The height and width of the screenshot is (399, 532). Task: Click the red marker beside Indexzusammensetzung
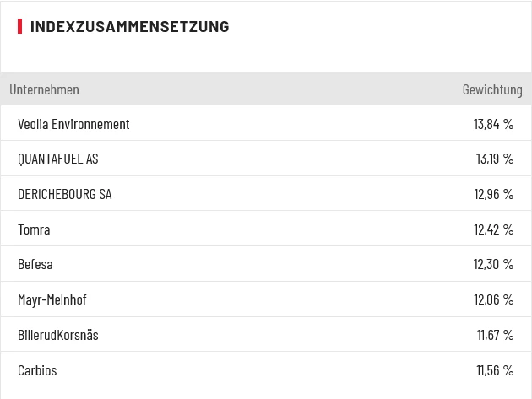coord(19,26)
